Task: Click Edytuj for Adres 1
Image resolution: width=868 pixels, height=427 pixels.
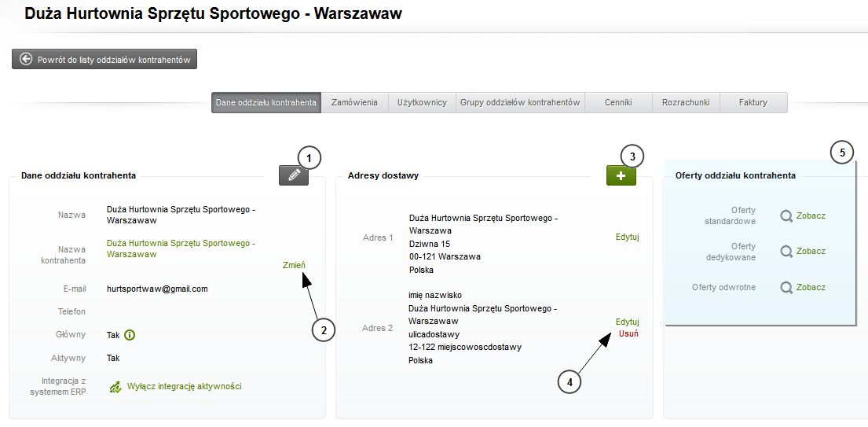Action: [627, 237]
